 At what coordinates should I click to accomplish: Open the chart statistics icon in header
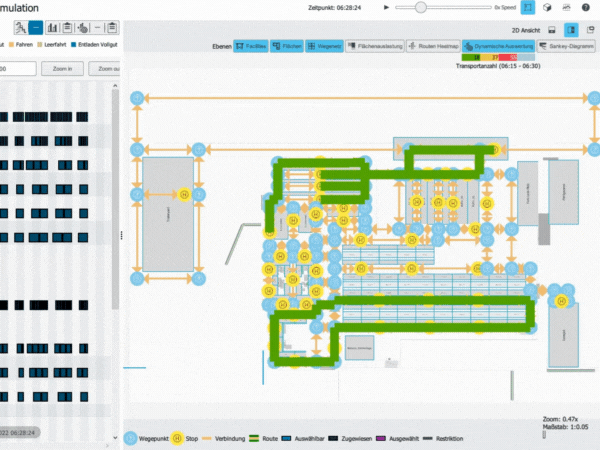[568, 8]
